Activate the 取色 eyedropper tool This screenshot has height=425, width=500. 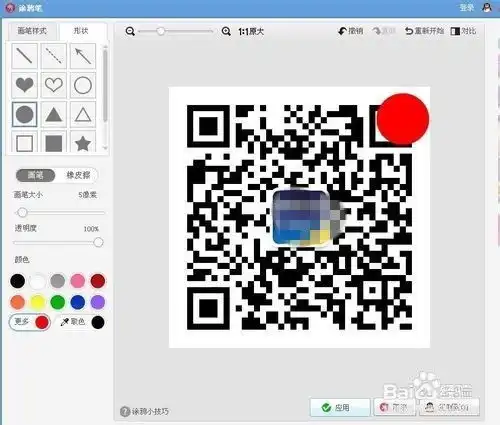[73, 322]
